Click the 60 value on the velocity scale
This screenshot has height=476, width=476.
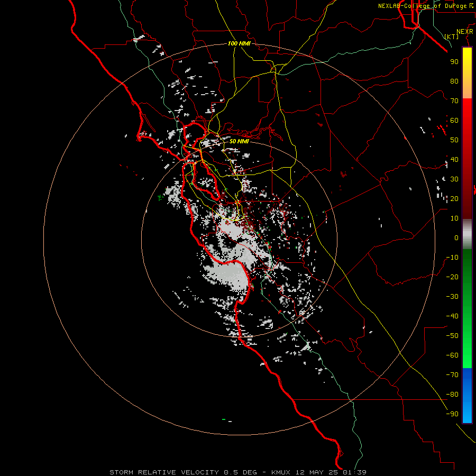(x=454, y=121)
